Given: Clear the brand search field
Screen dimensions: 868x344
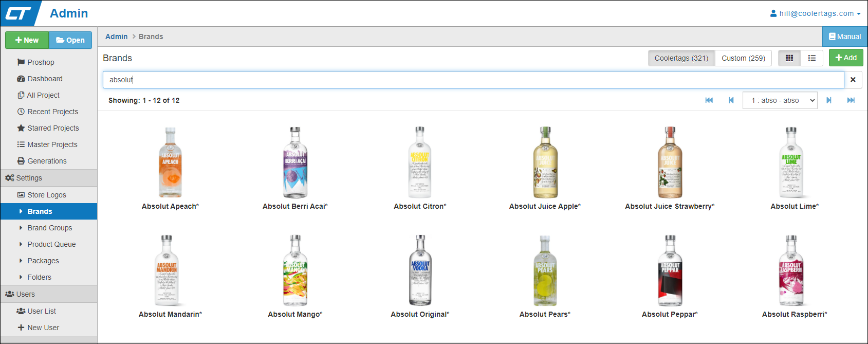Looking at the screenshot, I should (853, 80).
